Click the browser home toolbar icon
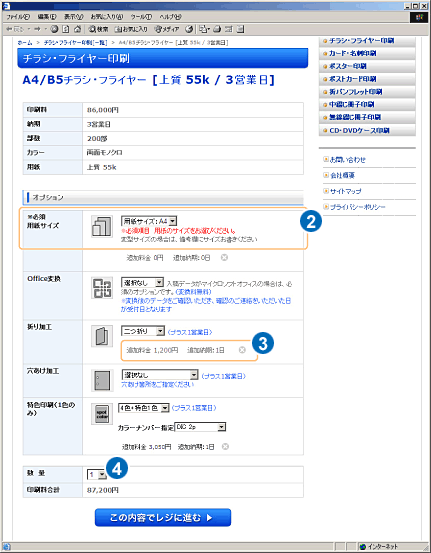 (78, 29)
